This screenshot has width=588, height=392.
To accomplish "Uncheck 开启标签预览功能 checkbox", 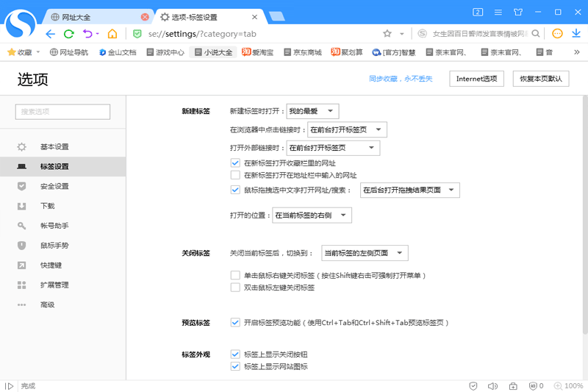I will point(235,322).
